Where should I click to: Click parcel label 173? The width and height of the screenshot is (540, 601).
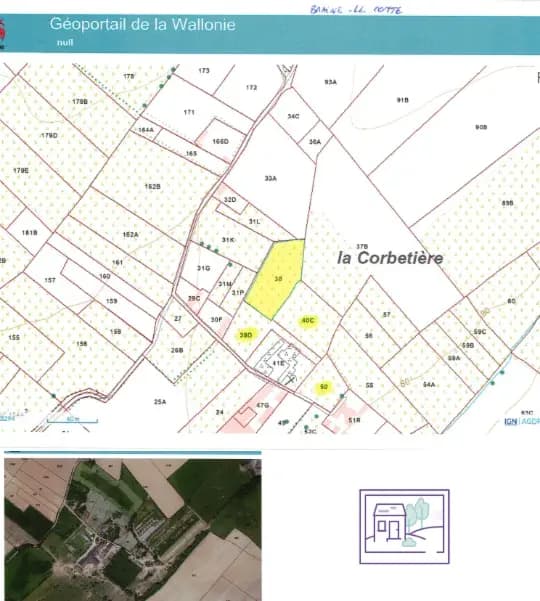[204, 71]
